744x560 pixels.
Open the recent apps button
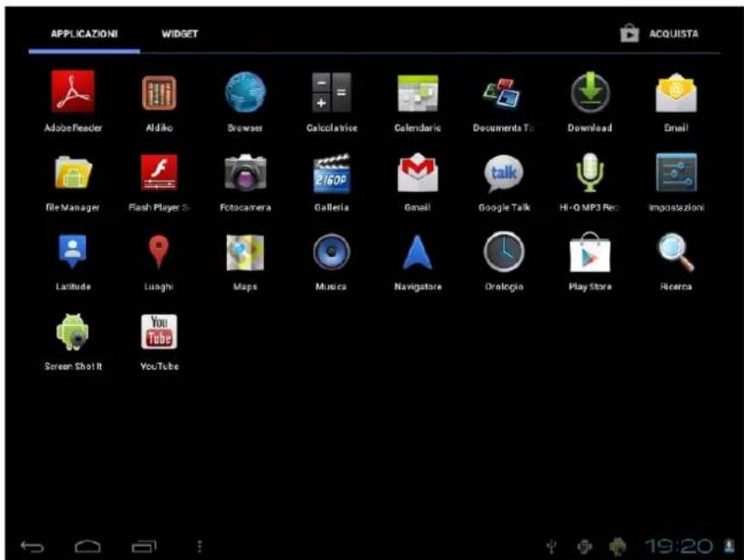[144, 547]
